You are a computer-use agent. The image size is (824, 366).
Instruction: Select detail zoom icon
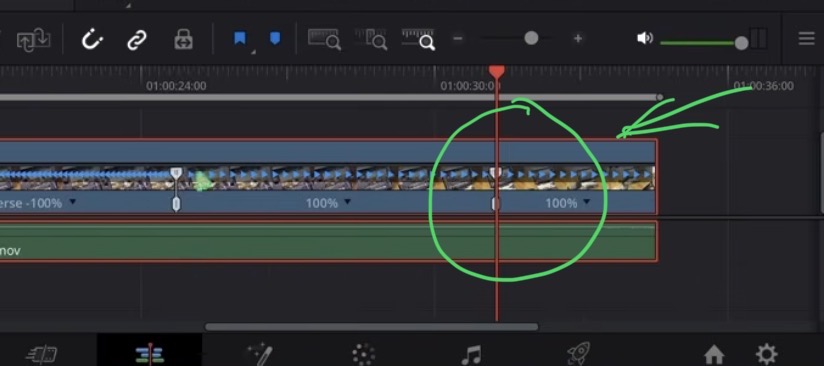(371, 39)
